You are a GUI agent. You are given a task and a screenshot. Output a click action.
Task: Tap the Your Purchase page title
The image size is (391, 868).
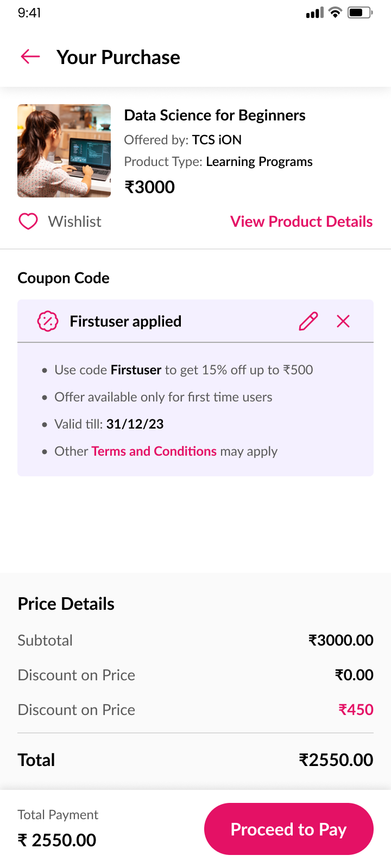pyautogui.click(x=118, y=57)
